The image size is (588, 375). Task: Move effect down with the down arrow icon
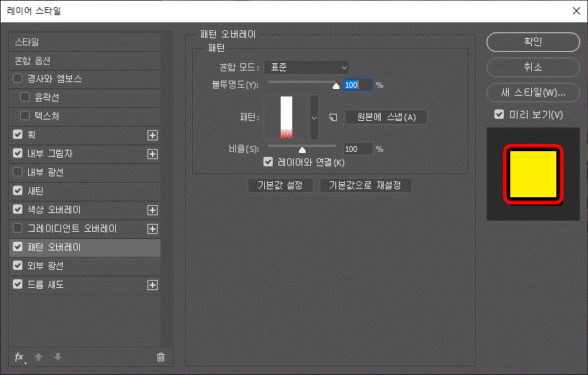(x=58, y=357)
